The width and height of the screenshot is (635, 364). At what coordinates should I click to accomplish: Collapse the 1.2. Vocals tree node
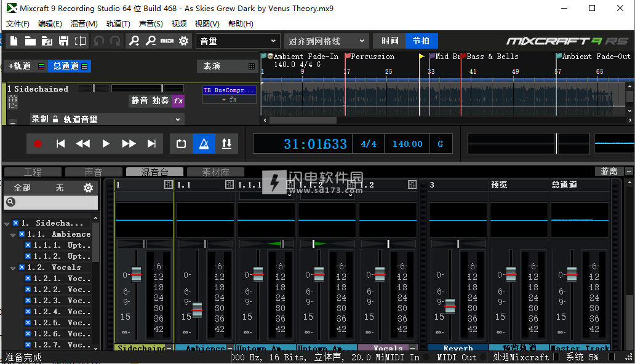pos(13,267)
